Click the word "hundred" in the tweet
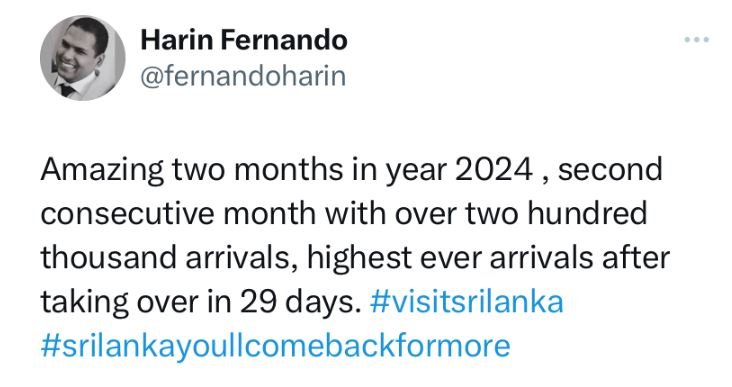The height and width of the screenshot is (387, 732). (x=587, y=213)
